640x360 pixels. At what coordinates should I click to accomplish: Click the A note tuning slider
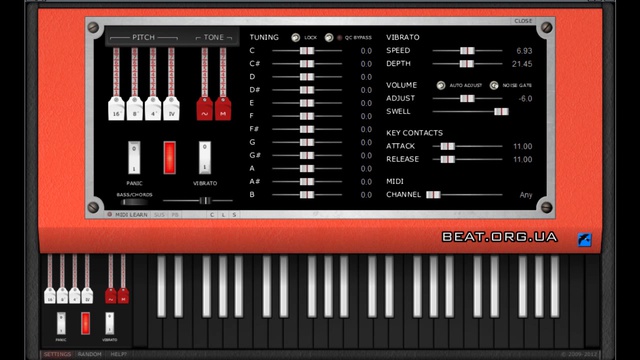tap(307, 168)
